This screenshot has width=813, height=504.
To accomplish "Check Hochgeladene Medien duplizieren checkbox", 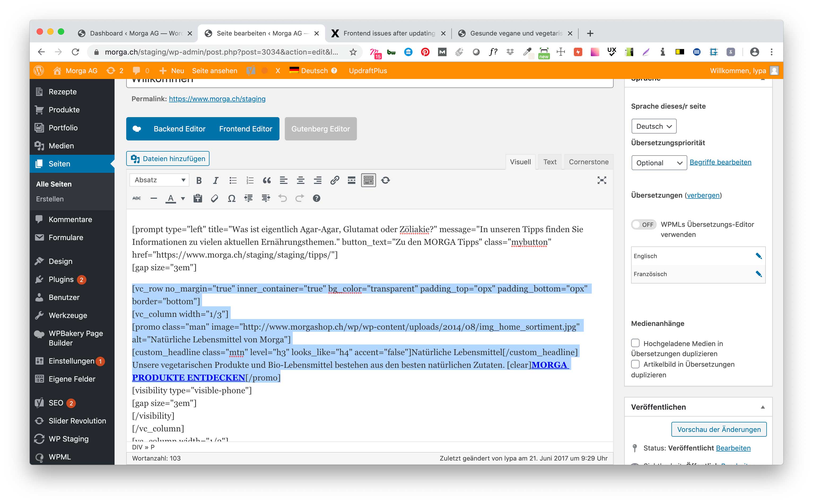I will (x=635, y=343).
